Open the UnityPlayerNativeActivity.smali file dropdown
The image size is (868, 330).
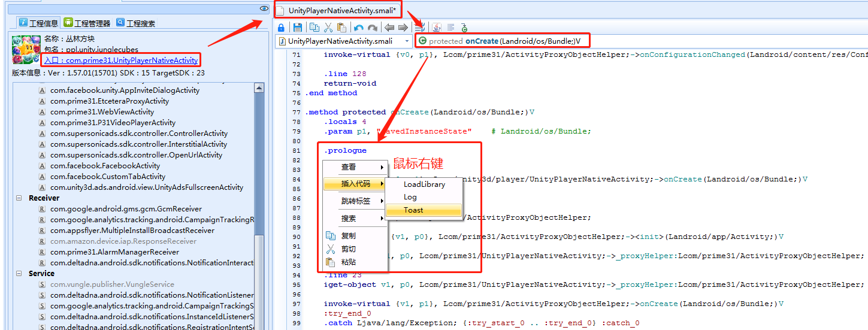[x=407, y=41]
